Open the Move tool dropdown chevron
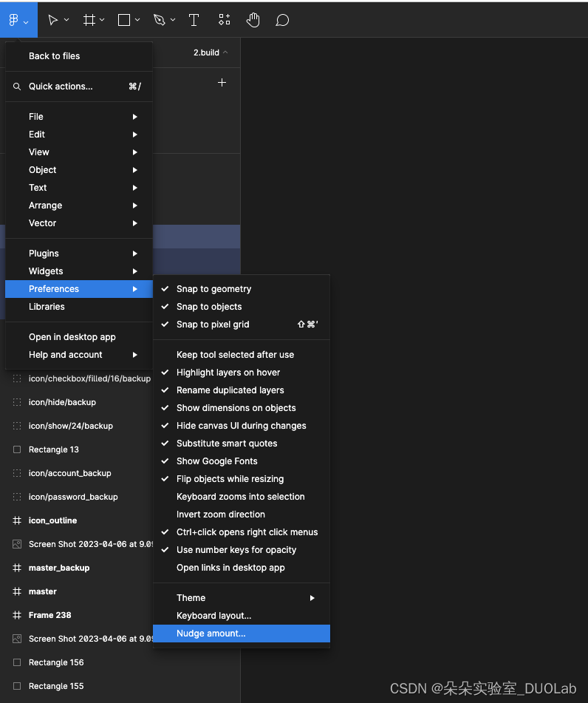588x703 pixels. [65, 20]
